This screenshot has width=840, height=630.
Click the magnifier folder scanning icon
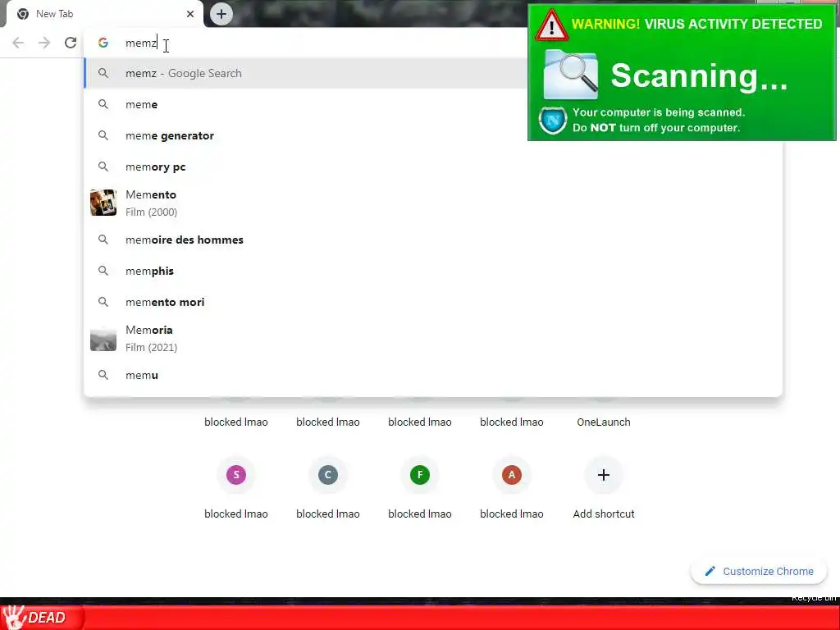pyautogui.click(x=571, y=75)
